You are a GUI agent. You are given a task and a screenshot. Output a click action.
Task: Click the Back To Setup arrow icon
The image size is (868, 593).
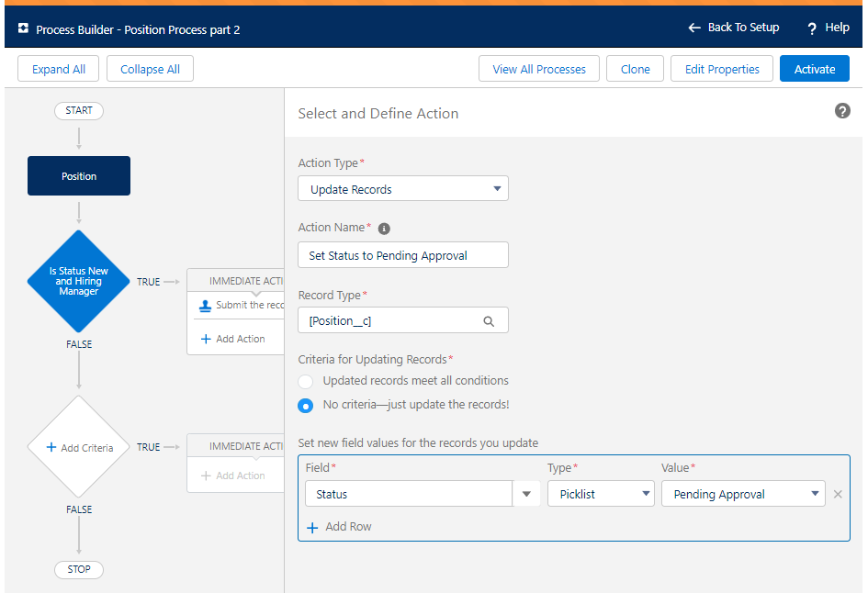(694, 28)
